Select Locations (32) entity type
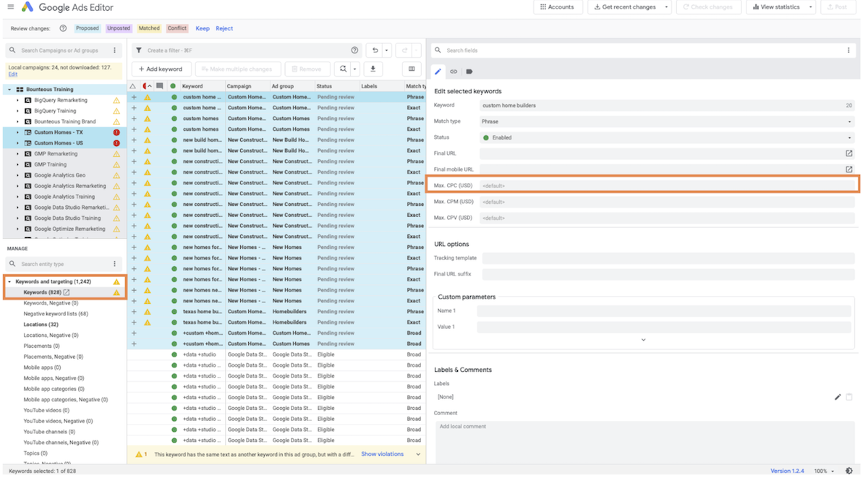 point(41,325)
